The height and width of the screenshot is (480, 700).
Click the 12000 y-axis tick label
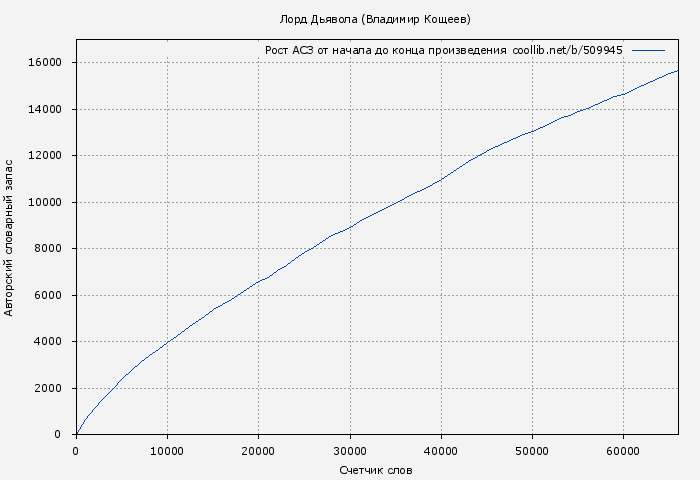[x=46, y=155]
